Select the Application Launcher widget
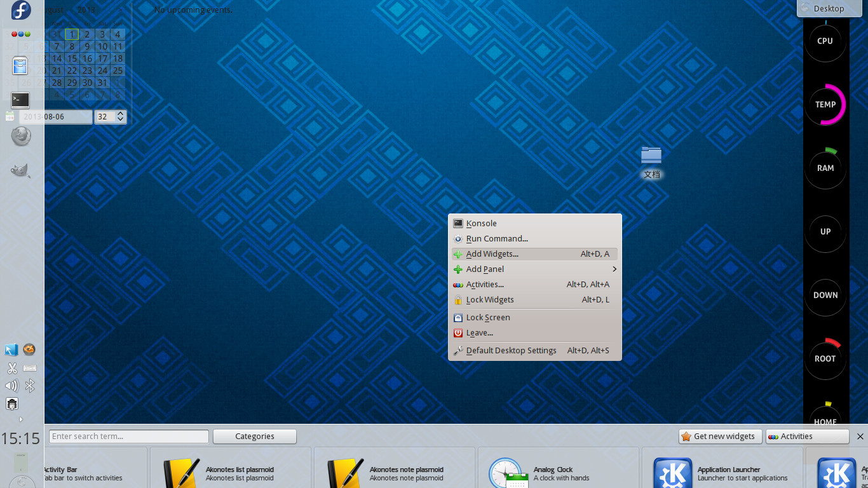The width and height of the screenshot is (868, 488). 722,468
